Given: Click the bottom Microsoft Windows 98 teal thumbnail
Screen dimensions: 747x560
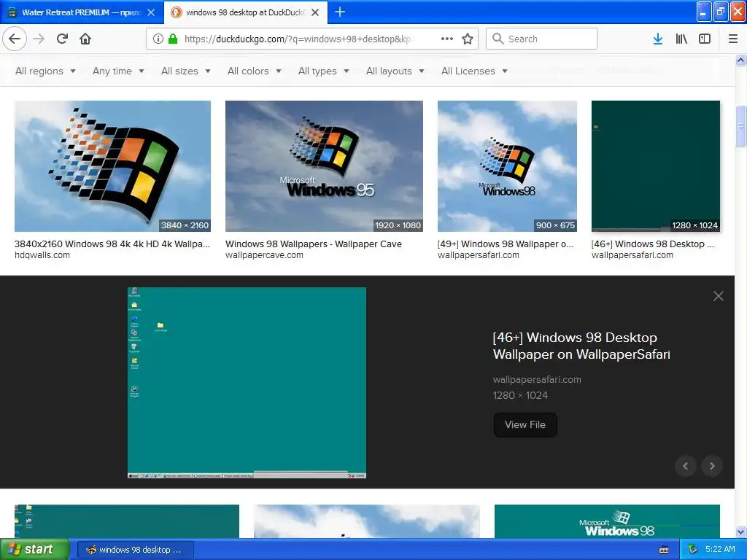Looking at the screenshot, I should pyautogui.click(x=607, y=521).
